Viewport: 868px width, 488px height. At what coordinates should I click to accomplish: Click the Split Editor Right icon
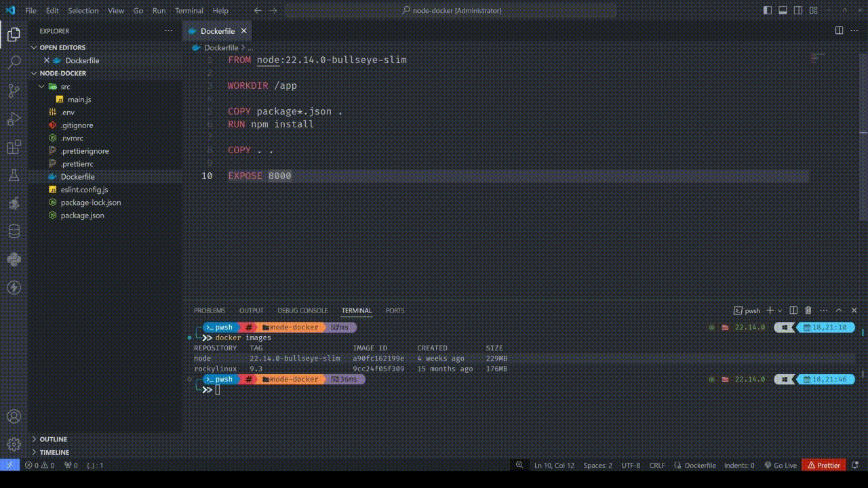point(839,30)
